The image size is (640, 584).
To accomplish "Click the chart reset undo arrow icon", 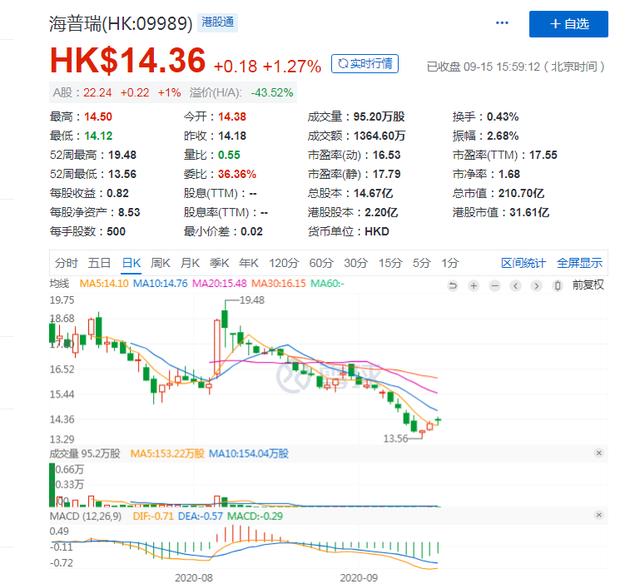I will [452, 286].
